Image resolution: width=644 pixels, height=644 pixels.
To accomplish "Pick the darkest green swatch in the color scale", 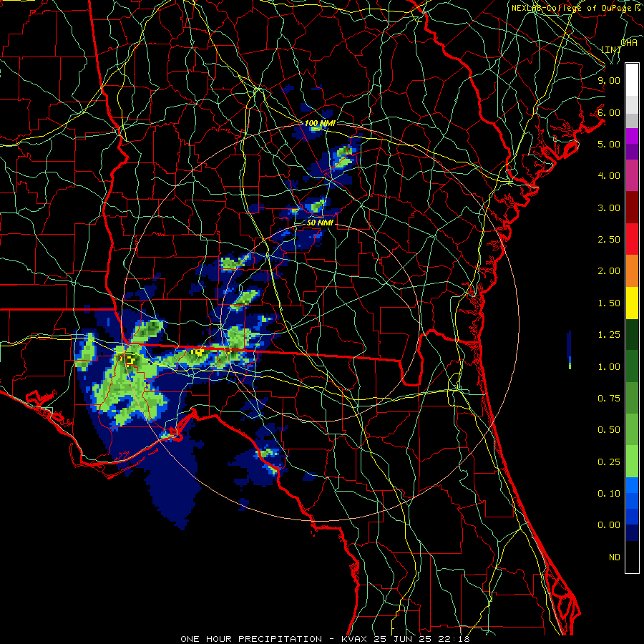I will tap(632, 334).
